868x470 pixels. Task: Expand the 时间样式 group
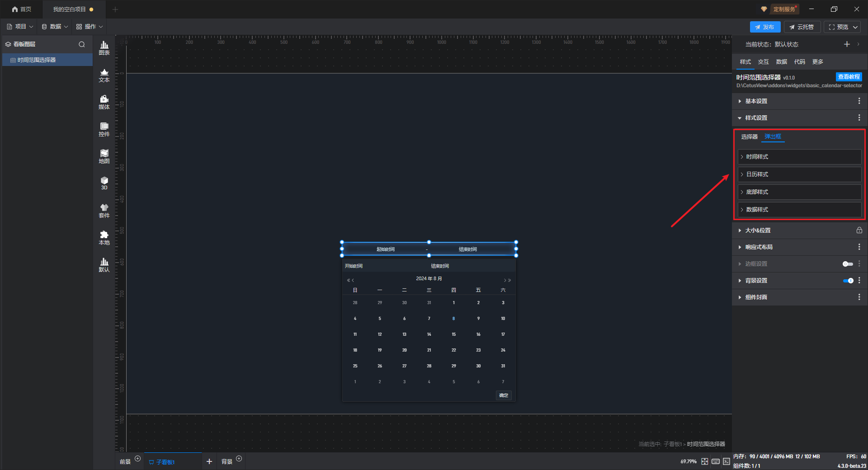click(799, 157)
